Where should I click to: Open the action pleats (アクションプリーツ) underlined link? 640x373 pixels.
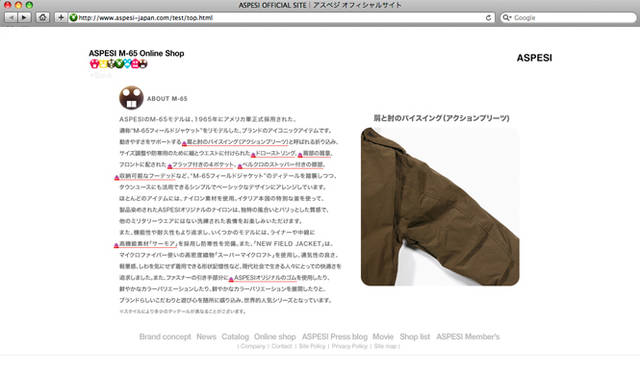point(237,142)
